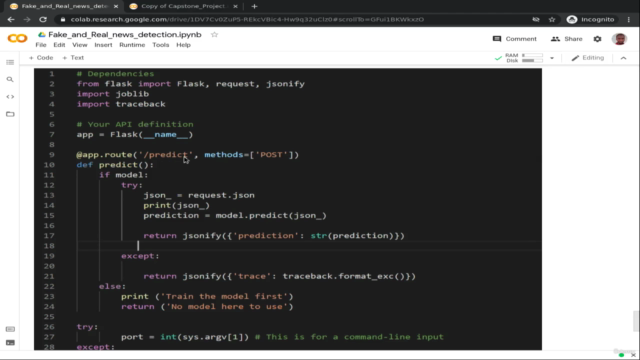This screenshot has width=640, height=360.
Task: Click the 'model.predict(json_)' line
Action: [235, 216]
